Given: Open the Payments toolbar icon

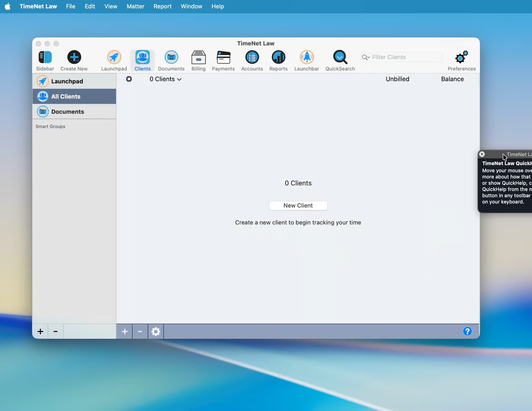Looking at the screenshot, I should [x=223, y=57].
